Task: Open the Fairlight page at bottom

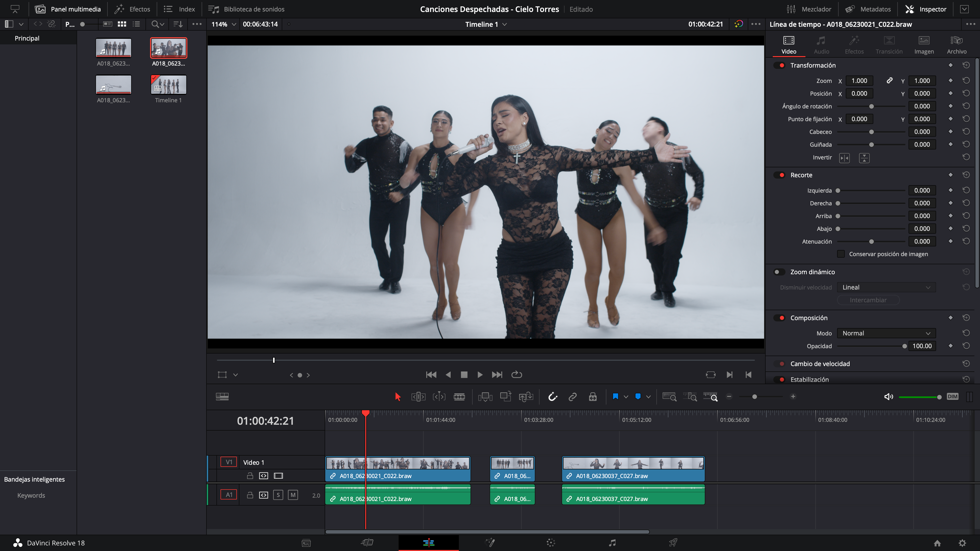Action: (612, 543)
